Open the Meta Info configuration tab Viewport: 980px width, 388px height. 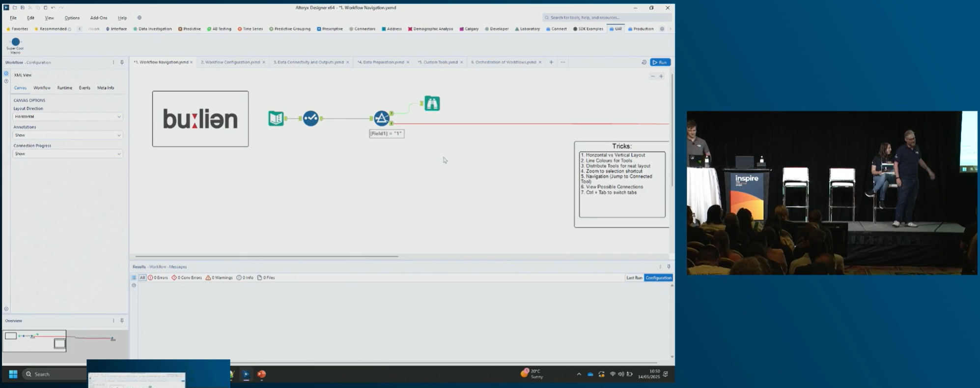pyautogui.click(x=106, y=88)
